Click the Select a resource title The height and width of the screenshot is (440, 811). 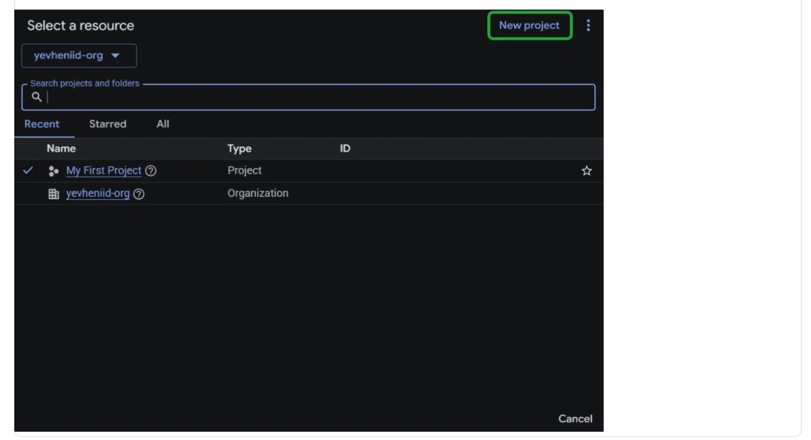[x=81, y=25]
